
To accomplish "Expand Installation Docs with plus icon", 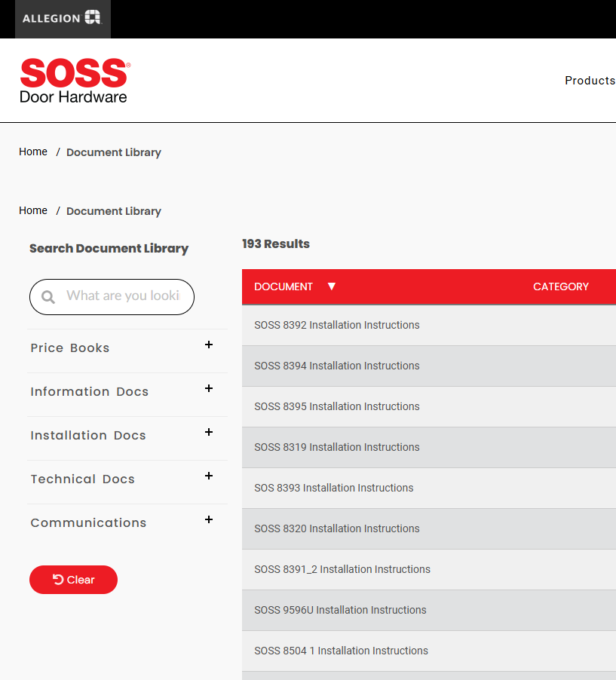I will coord(209,433).
